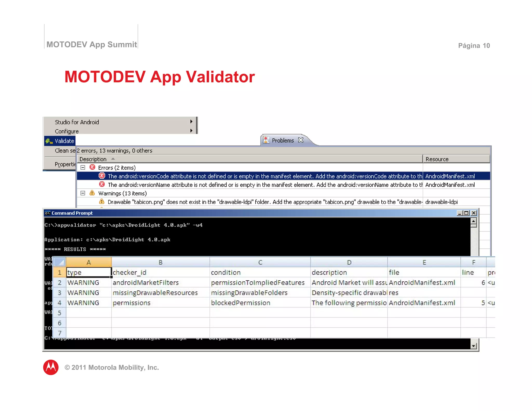Click AndroidManifest.xml resource of versionName error

coord(456,185)
